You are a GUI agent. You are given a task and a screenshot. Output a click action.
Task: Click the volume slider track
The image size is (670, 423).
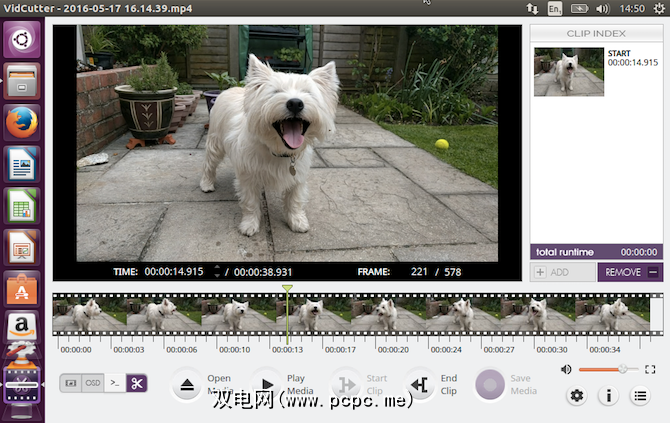[x=606, y=369]
